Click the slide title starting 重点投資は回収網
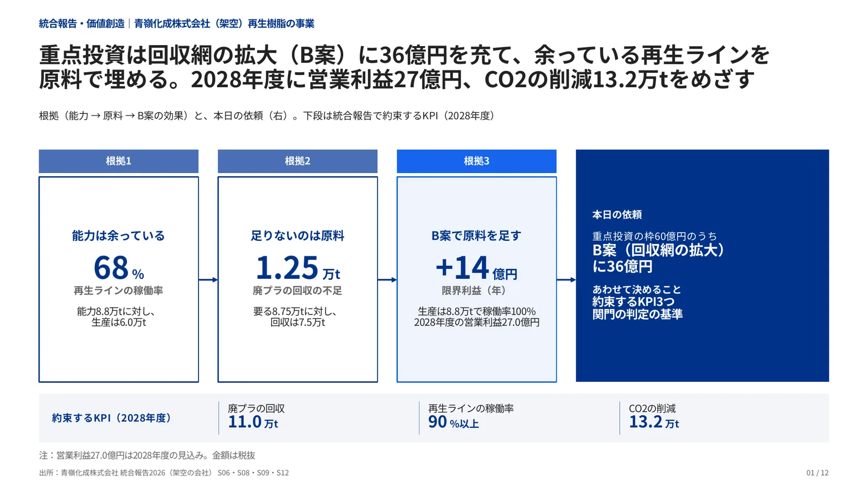This screenshot has width=868, height=488. click(404, 67)
